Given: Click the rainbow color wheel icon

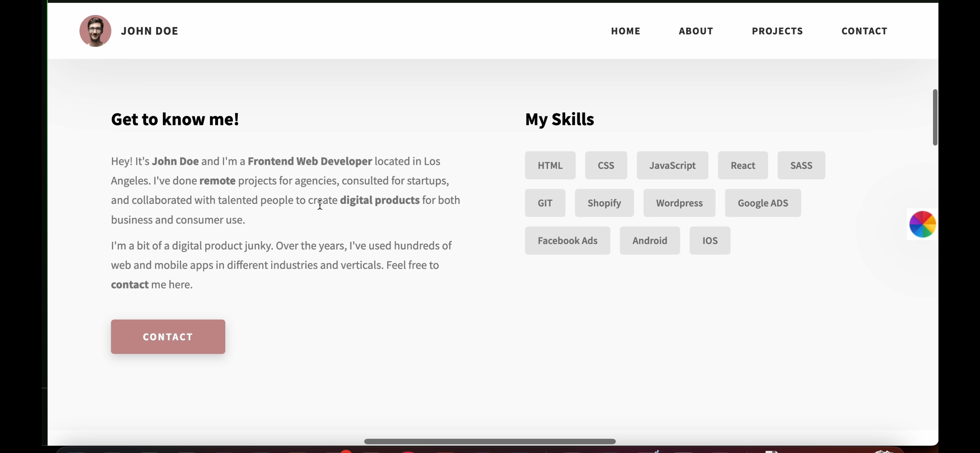Looking at the screenshot, I should 922,224.
